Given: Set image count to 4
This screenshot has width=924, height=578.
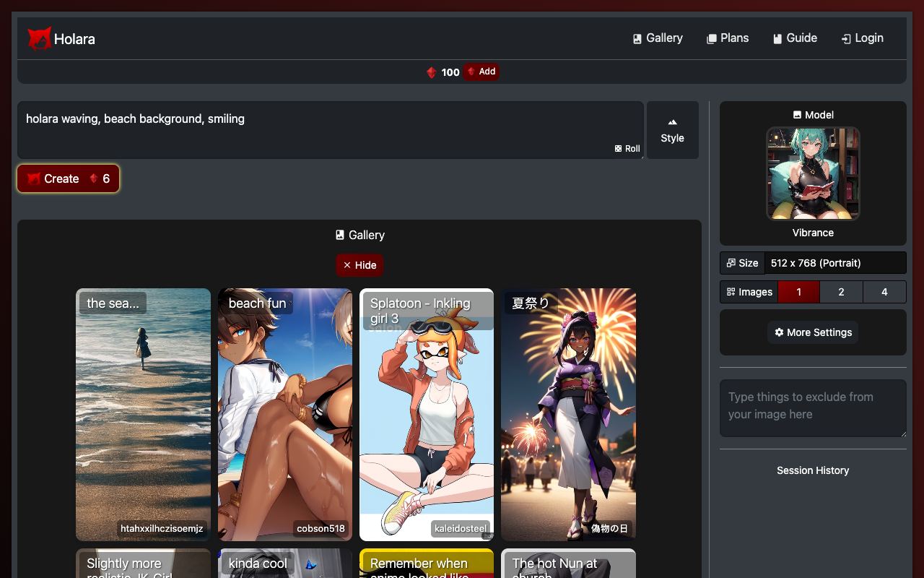Looking at the screenshot, I should (x=884, y=292).
